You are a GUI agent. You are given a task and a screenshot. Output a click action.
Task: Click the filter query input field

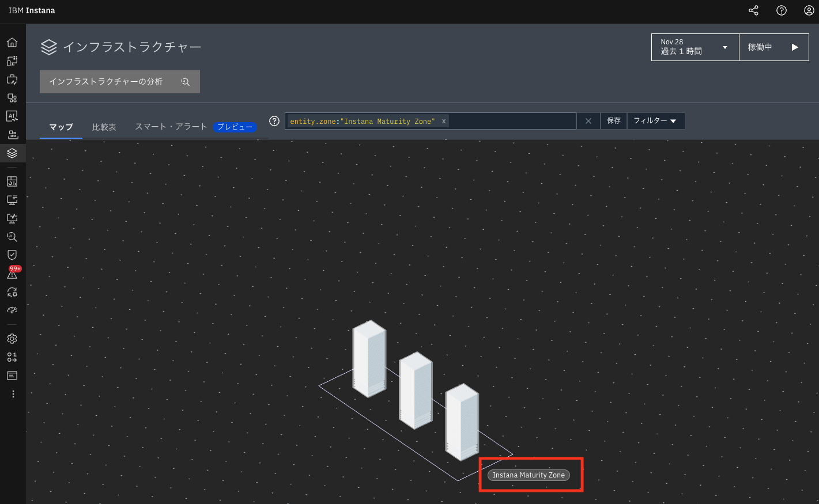point(431,121)
